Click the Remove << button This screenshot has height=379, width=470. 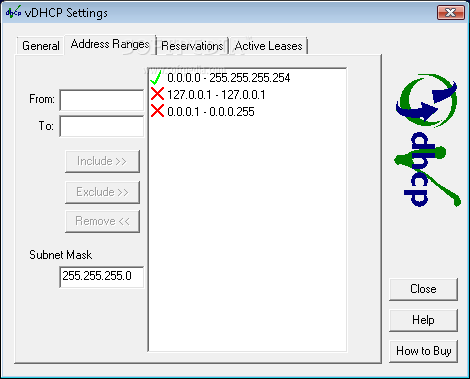click(x=102, y=221)
